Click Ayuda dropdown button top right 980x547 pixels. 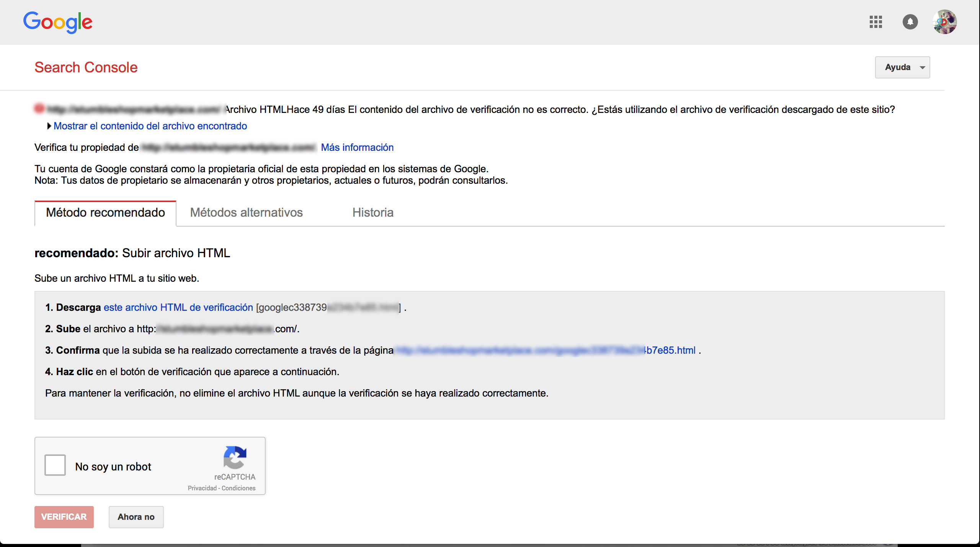click(x=902, y=67)
